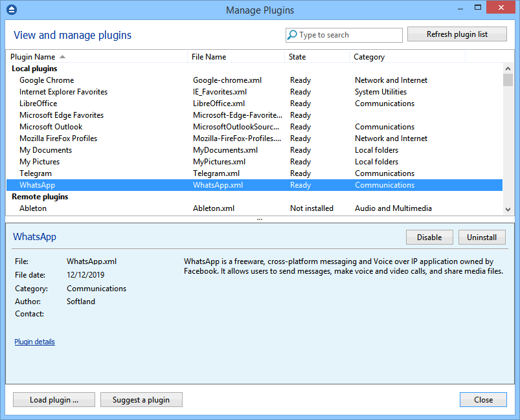The width and height of the screenshot is (520, 420).
Task: Click the Ableton.xml file name cell
Action: click(214, 208)
